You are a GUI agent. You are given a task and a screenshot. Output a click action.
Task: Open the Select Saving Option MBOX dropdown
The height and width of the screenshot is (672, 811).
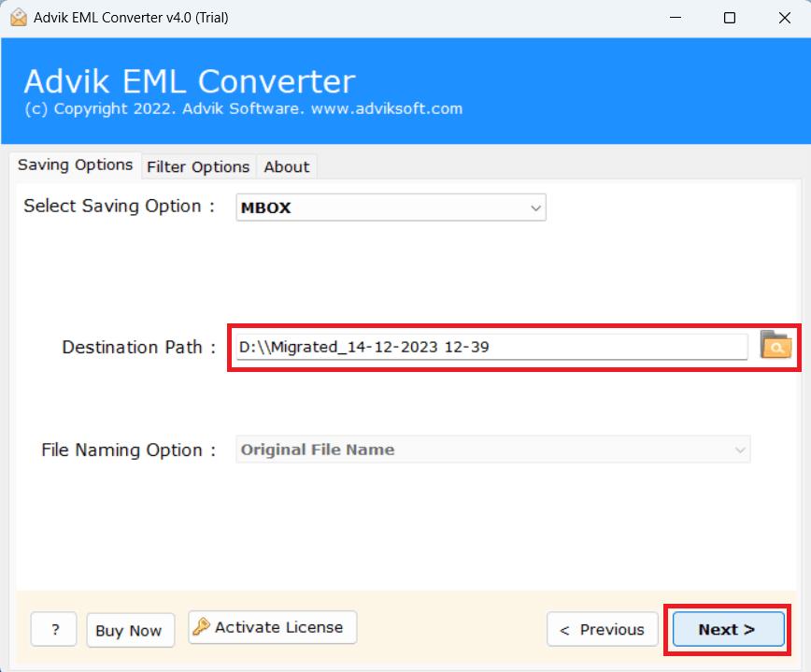pos(391,207)
